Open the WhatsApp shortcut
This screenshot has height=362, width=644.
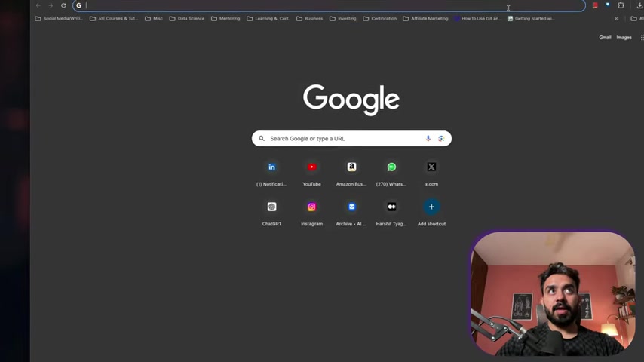click(391, 173)
